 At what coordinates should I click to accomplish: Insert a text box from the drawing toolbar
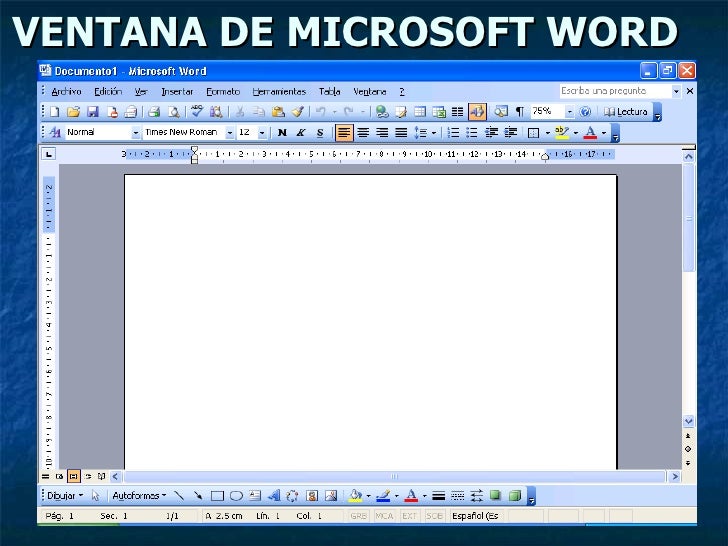pos(255,496)
